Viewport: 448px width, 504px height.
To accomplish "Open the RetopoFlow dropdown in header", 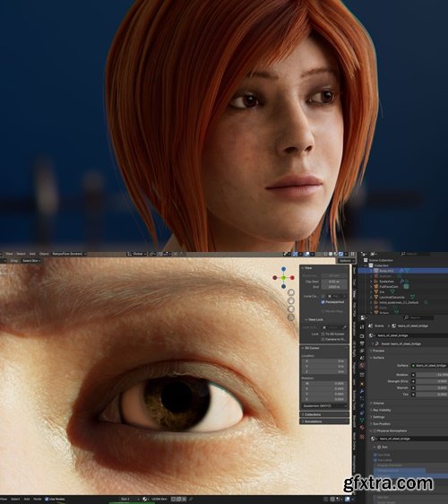I will click(x=69, y=254).
